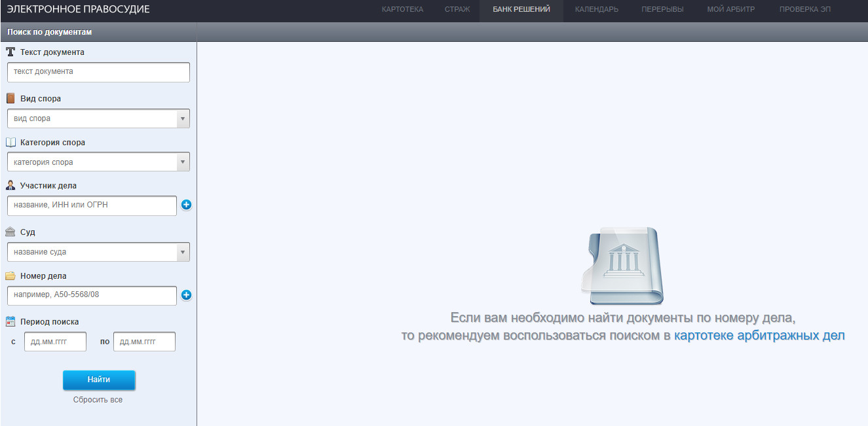Click the Период поиска label
Screen dimensions: 868x426
click(x=50, y=322)
